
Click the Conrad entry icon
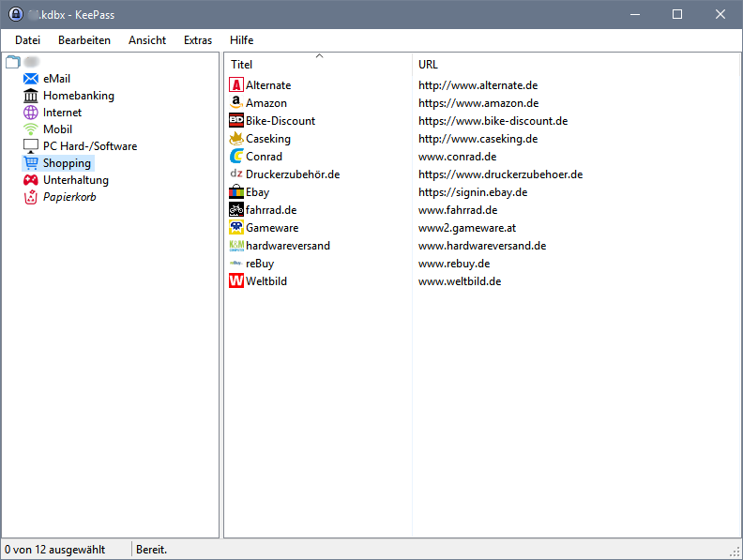click(236, 156)
